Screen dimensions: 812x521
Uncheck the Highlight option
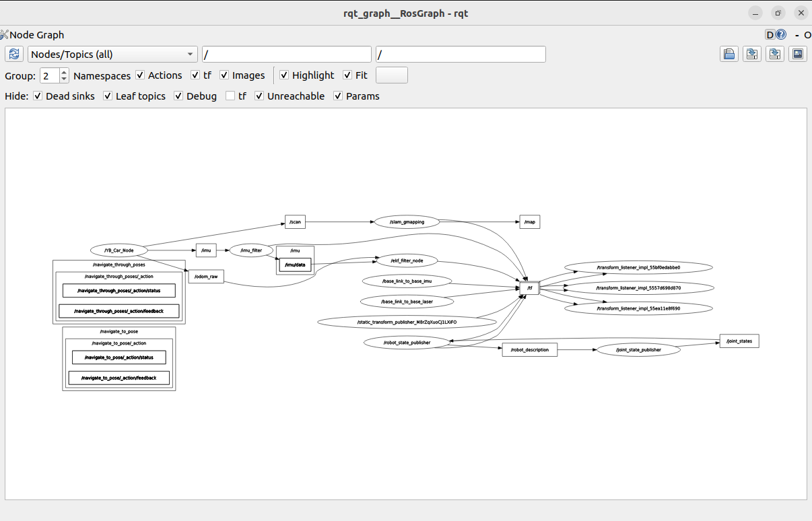pyautogui.click(x=284, y=75)
